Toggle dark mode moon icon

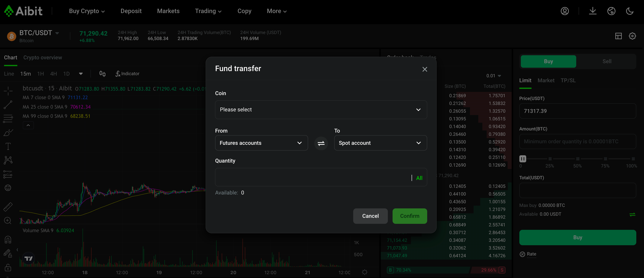pos(629,11)
